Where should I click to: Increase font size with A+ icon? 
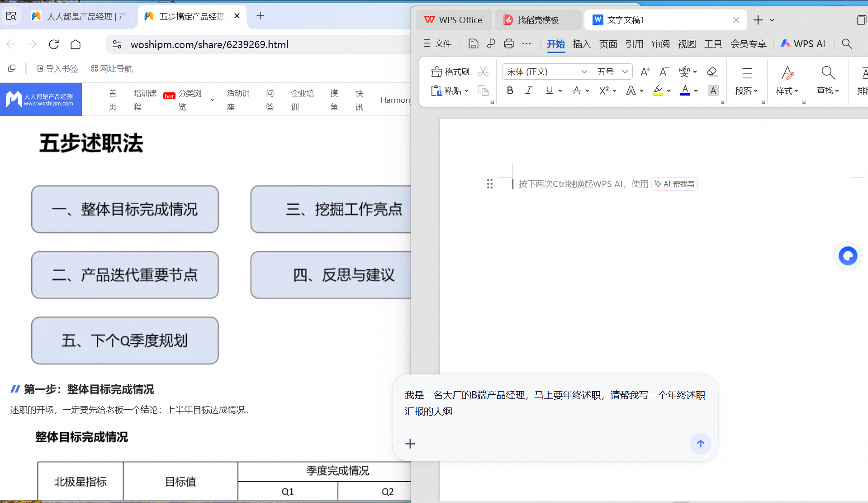click(645, 72)
